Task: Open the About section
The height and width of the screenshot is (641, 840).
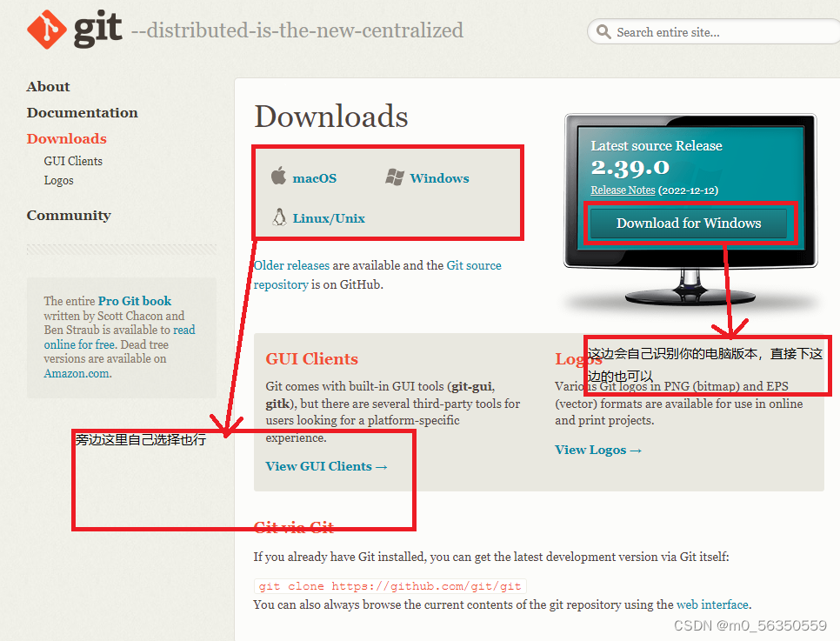Action: pyautogui.click(x=48, y=86)
